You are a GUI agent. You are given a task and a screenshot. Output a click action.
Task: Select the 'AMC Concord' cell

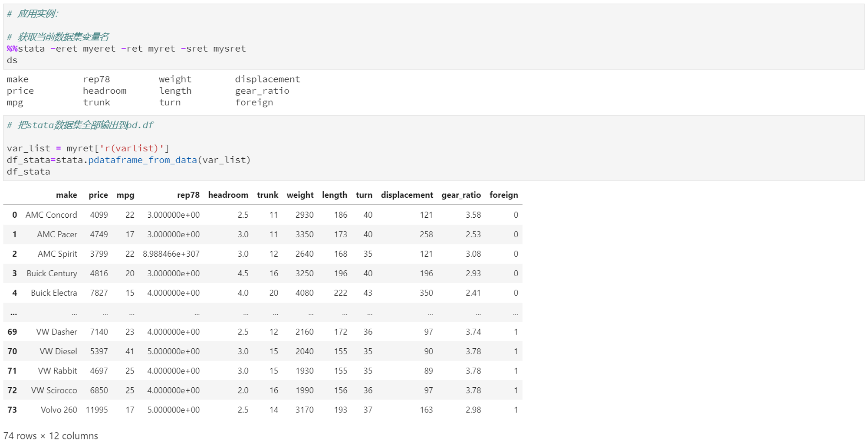(51, 215)
